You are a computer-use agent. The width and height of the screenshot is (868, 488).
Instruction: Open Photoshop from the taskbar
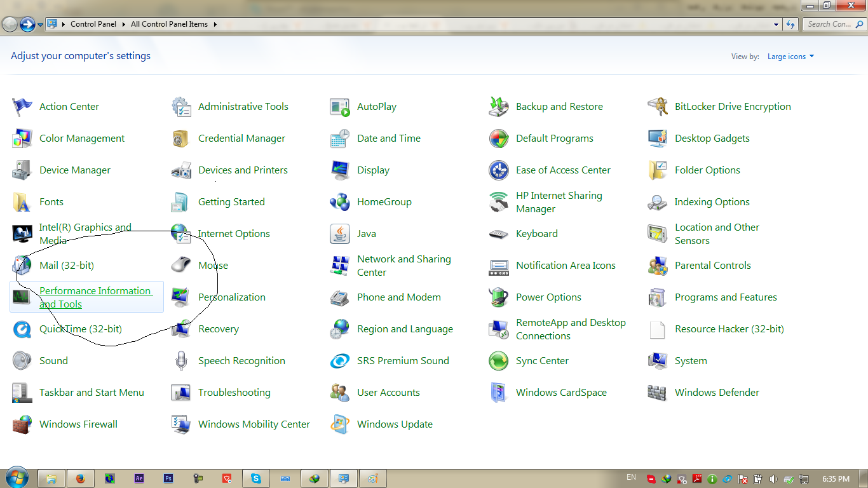[x=168, y=478]
